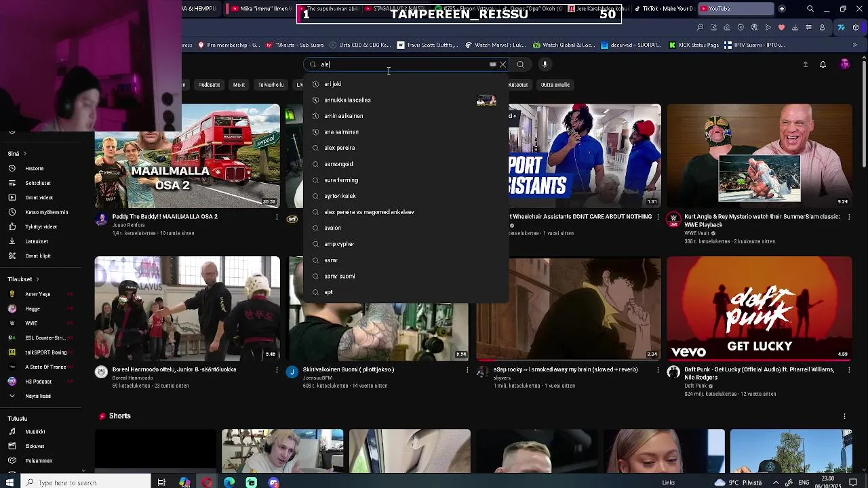Screen dimensions: 868x488
Task: Start voice search with the microphone icon
Action: click(x=545, y=64)
